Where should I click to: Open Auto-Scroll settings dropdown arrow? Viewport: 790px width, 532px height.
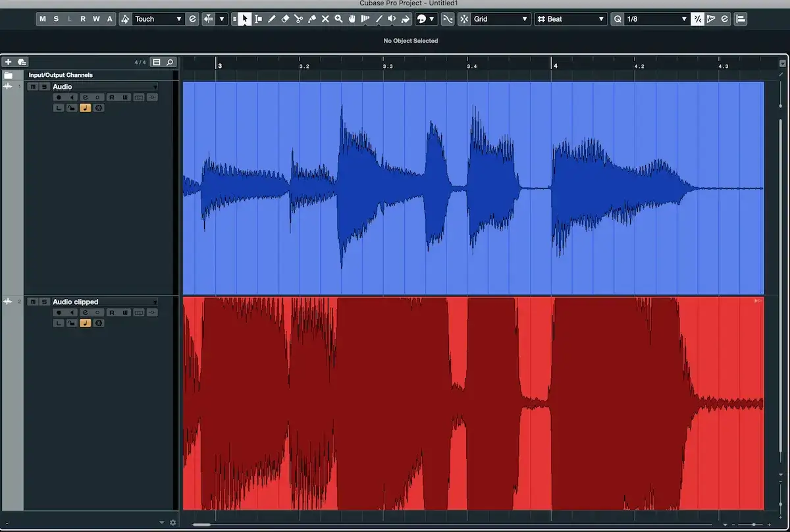click(223, 19)
